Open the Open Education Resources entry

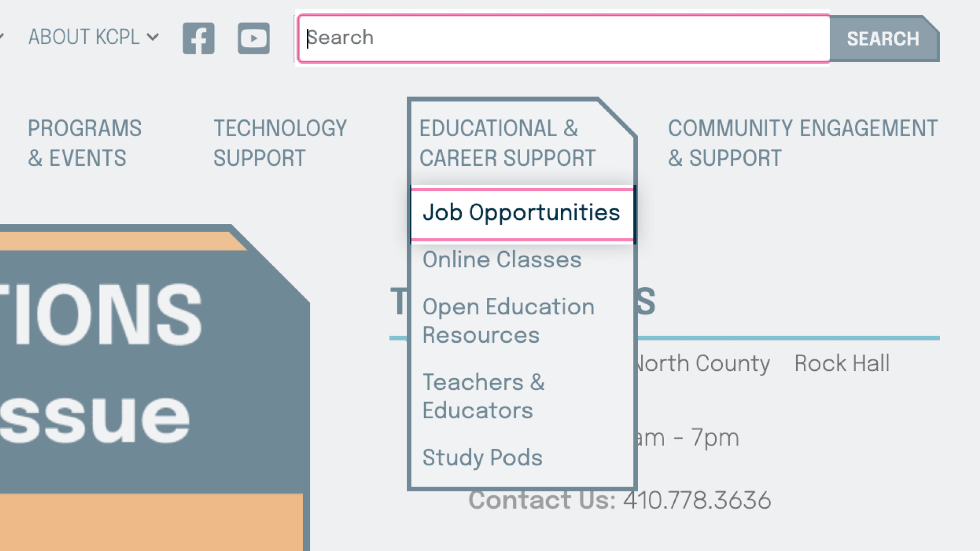point(508,321)
